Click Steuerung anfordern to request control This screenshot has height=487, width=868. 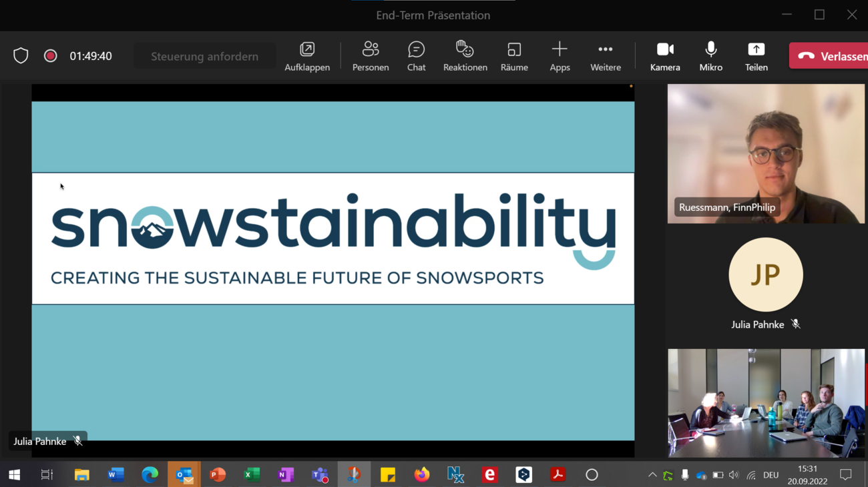[204, 57]
